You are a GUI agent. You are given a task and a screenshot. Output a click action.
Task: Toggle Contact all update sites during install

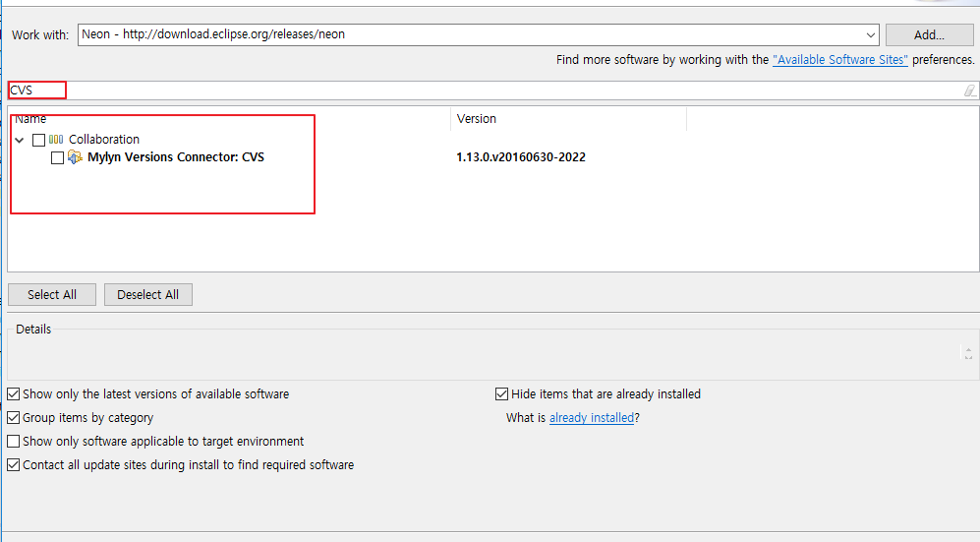click(x=13, y=465)
